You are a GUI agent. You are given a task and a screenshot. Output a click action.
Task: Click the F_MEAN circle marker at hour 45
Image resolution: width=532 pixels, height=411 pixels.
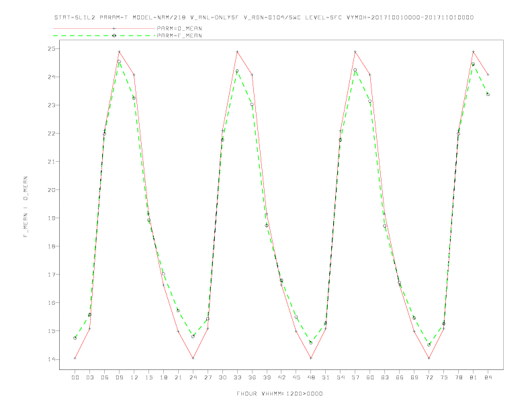296,317
